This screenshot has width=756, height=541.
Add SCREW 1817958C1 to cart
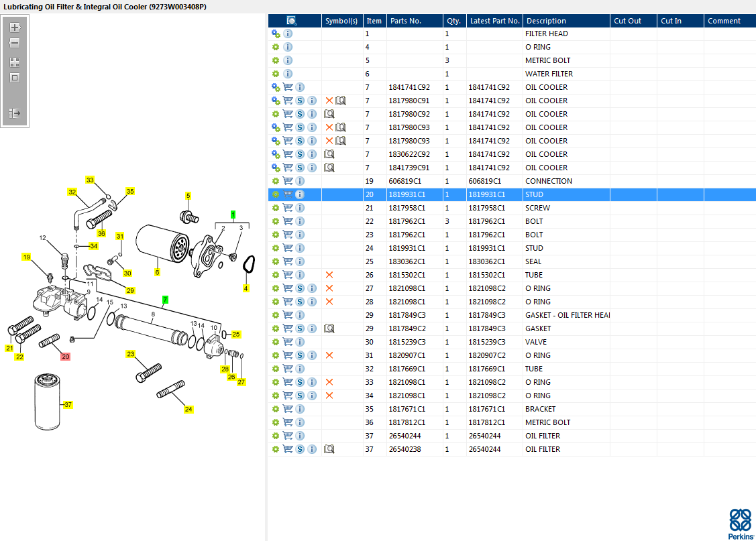(x=288, y=208)
